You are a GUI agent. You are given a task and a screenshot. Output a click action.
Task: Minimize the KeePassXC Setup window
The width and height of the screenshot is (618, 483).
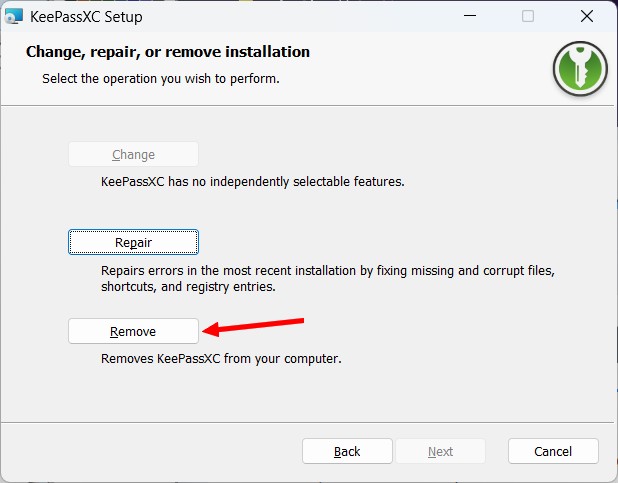(x=471, y=16)
